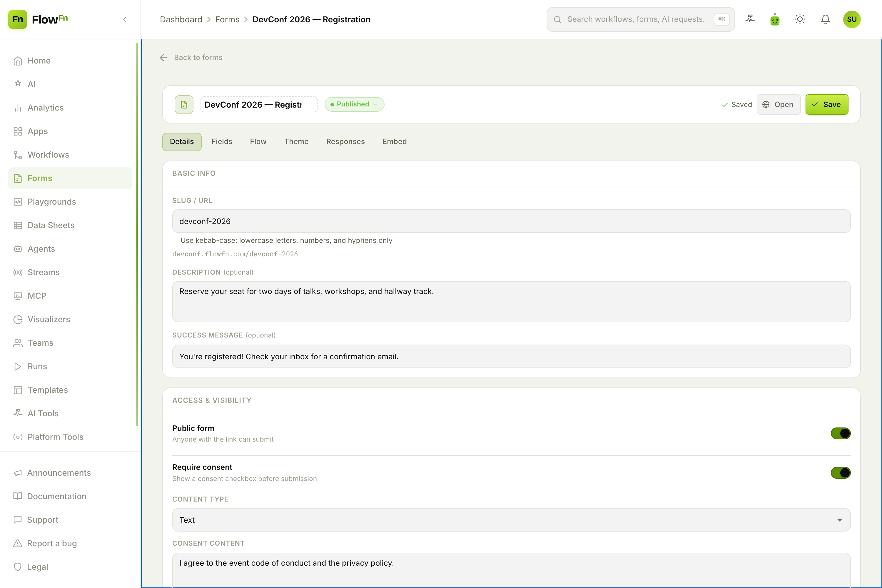The width and height of the screenshot is (882, 588).
Task: Open Apps in the sidebar
Action: [x=70, y=131]
